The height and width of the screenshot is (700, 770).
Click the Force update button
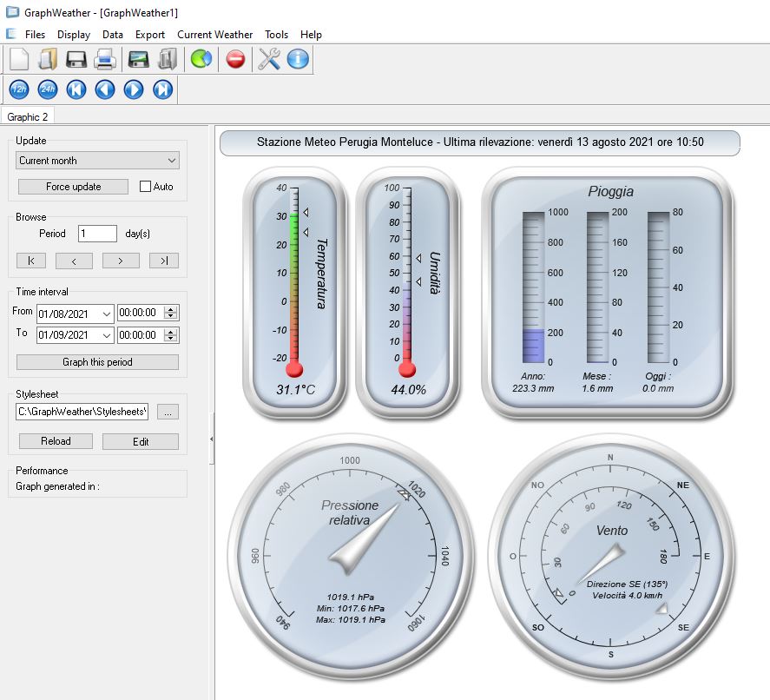click(x=73, y=187)
